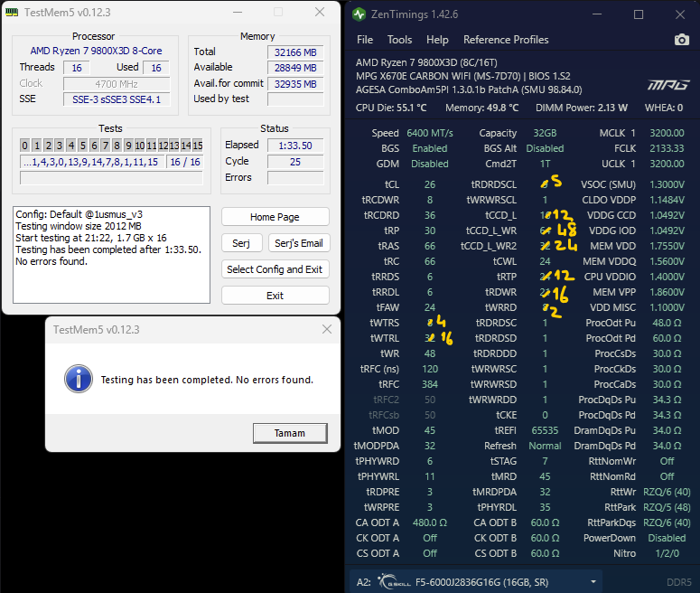Click the DIMM Power: 2.13 W reading
The height and width of the screenshot is (593, 700).
[x=582, y=108]
